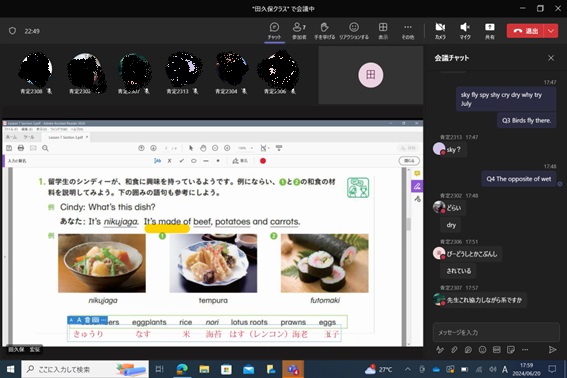
Task: Click the pink grid avatar tile
Action: coord(371,75)
